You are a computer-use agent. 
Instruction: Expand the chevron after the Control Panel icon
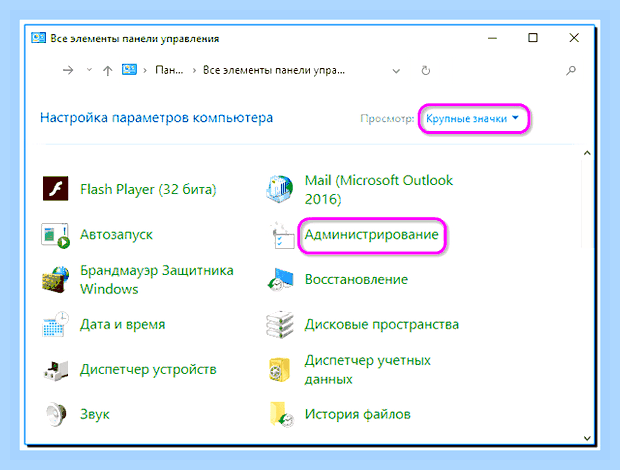click(145, 70)
